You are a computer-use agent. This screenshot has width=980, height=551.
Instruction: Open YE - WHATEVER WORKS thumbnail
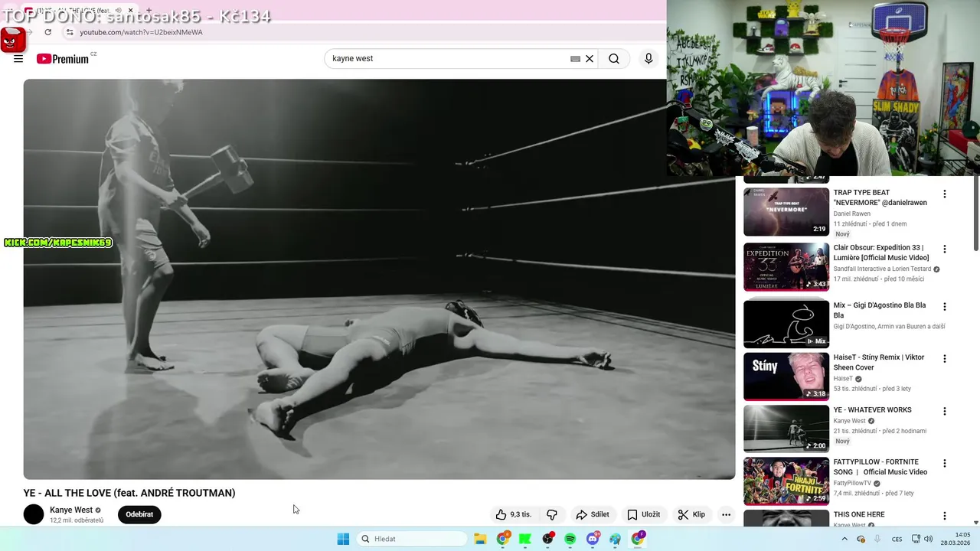click(x=786, y=429)
